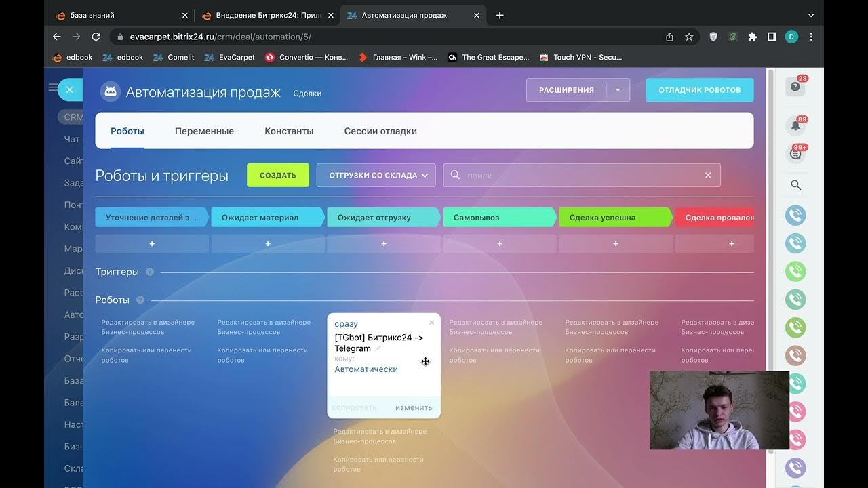This screenshot has width=868, height=488.
Task: Add a trigger under Ожидает материал with plus
Action: click(268, 243)
